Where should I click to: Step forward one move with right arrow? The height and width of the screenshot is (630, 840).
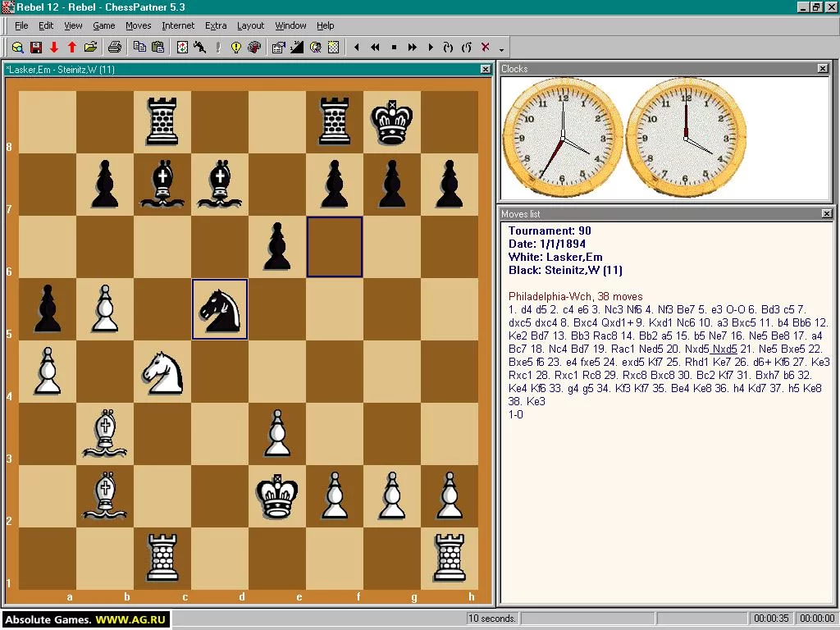(430, 47)
